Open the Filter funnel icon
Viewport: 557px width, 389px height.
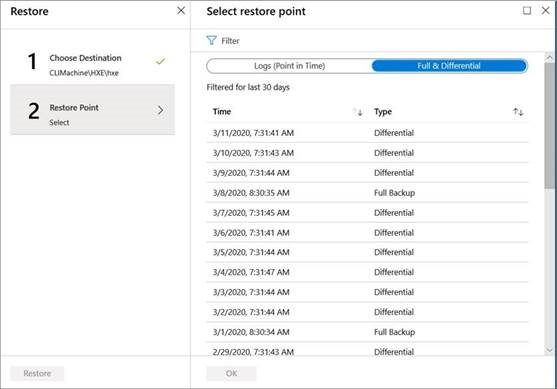(x=211, y=40)
